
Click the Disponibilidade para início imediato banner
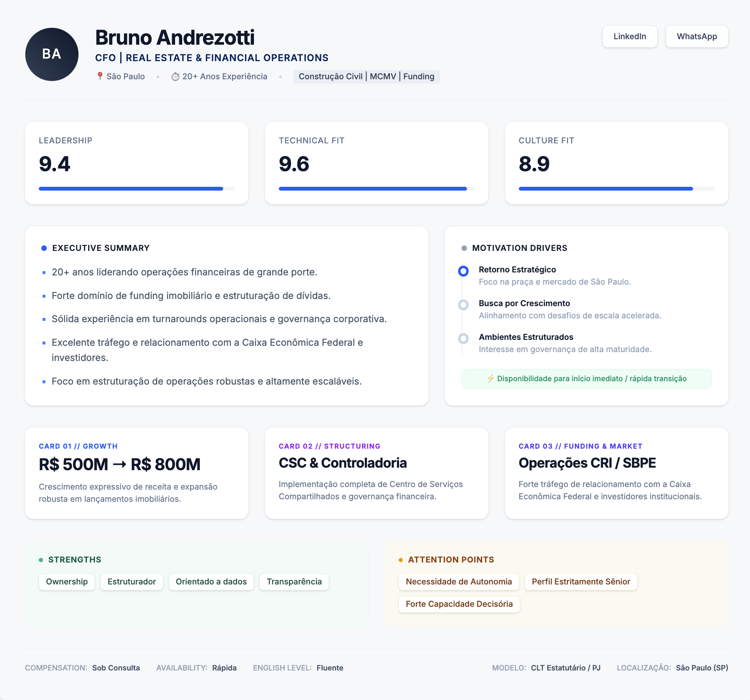586,379
